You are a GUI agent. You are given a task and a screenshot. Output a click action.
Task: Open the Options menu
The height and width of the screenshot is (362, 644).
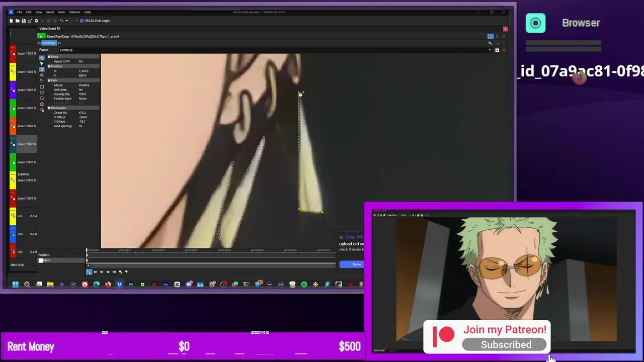(74, 12)
